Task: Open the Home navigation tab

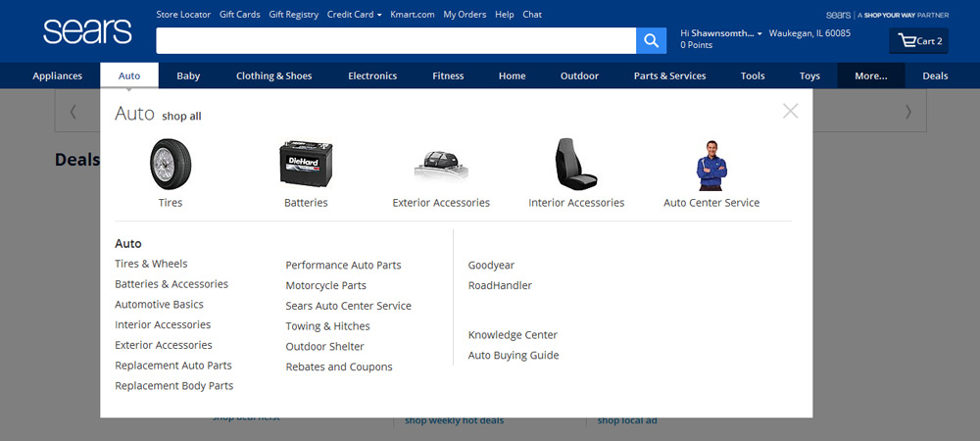Action: pos(512,75)
